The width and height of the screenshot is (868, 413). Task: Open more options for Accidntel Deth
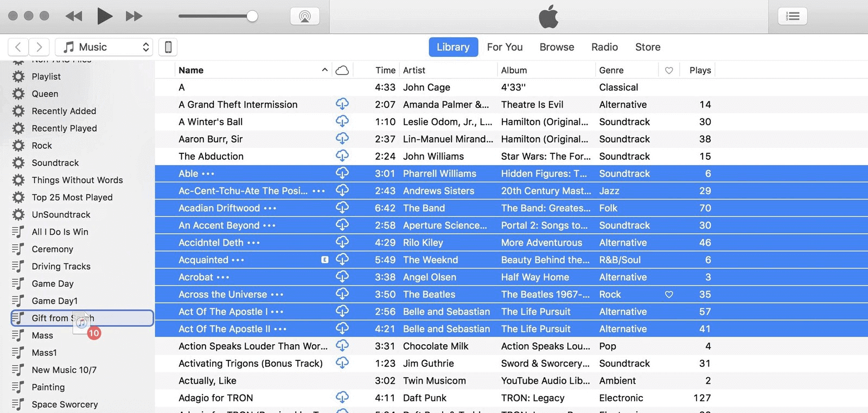(253, 243)
